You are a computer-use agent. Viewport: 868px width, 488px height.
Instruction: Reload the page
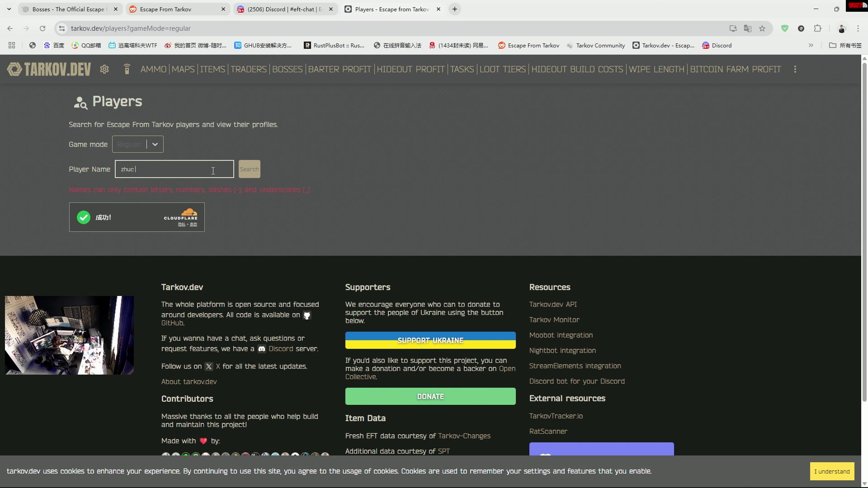(x=42, y=28)
